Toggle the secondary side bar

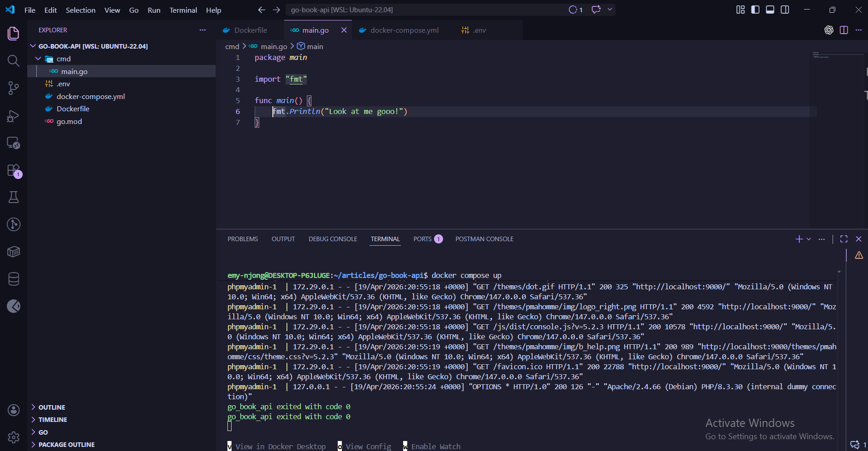point(784,10)
